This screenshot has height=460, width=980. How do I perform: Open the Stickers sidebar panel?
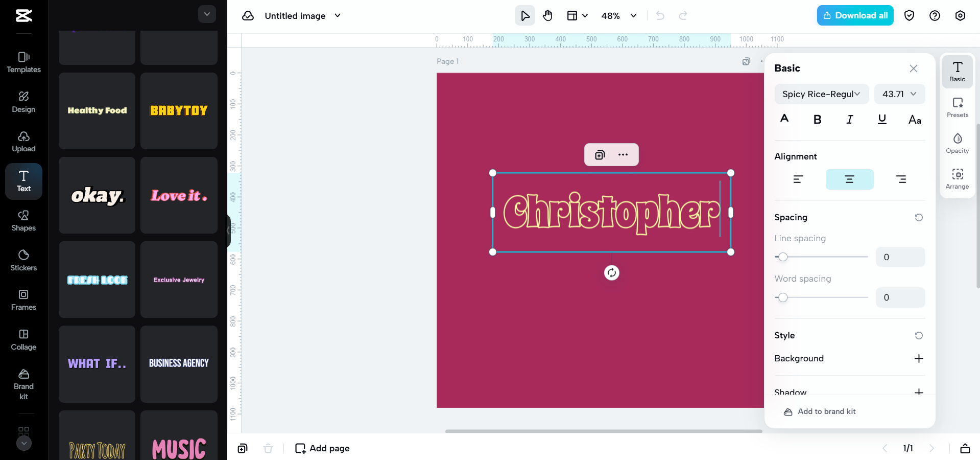pos(23,261)
